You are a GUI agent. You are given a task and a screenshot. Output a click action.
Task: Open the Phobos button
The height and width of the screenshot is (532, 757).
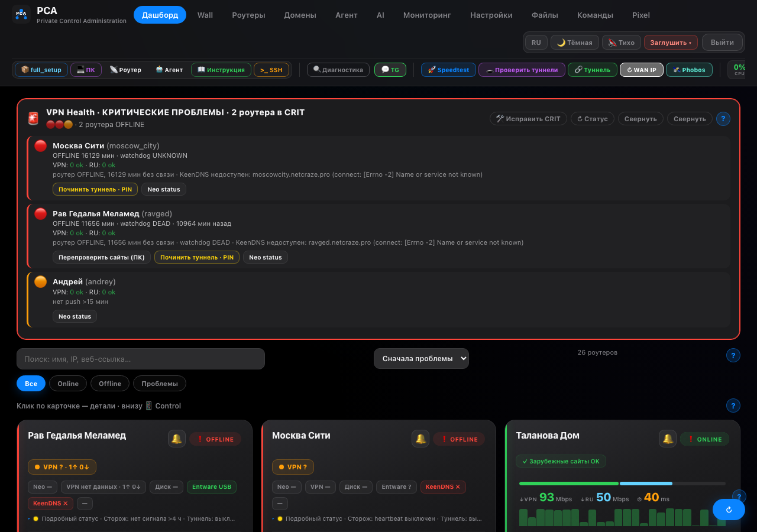(689, 70)
